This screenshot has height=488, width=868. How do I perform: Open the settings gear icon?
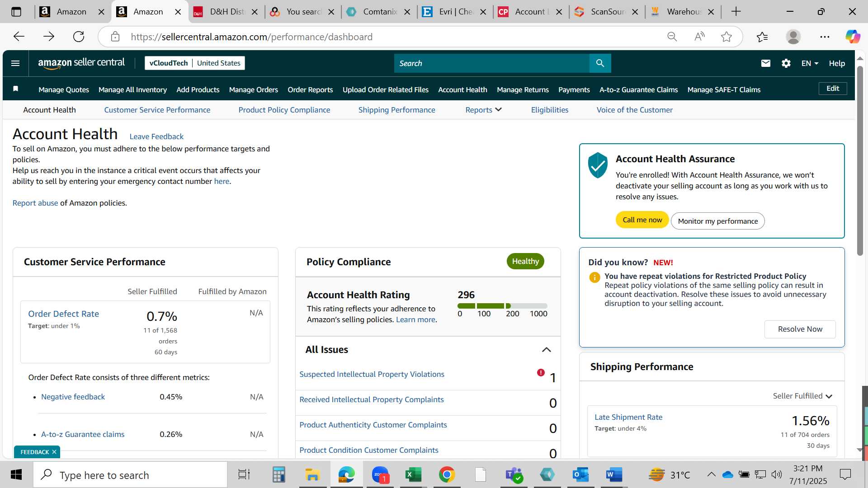click(786, 63)
